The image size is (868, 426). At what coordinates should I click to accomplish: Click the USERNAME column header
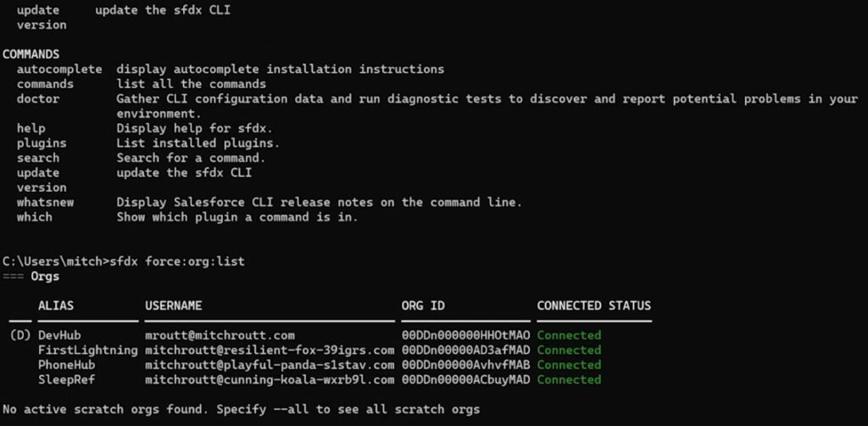click(x=174, y=305)
